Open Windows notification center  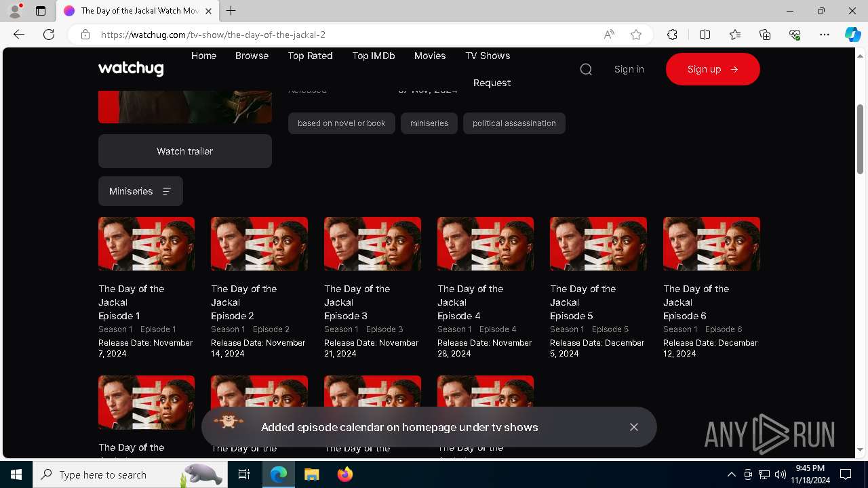[x=846, y=474]
